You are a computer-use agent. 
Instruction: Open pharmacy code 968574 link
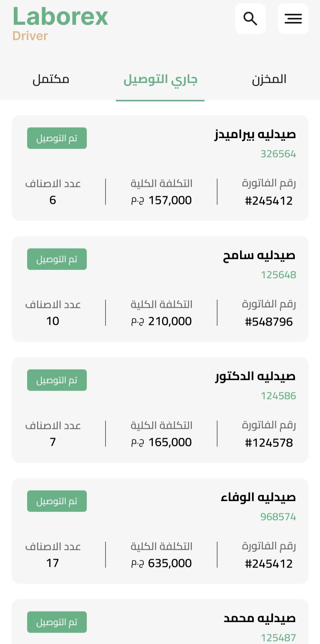tap(278, 517)
